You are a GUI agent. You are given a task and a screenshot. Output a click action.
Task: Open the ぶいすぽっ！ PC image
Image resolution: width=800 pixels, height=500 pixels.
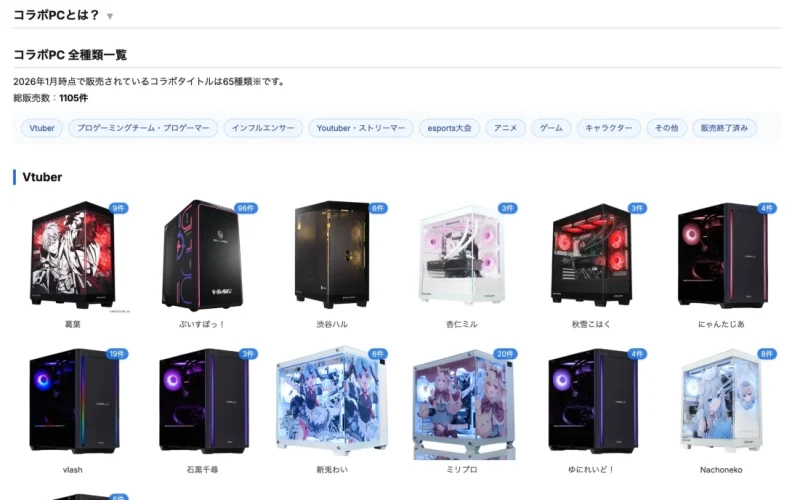coord(202,255)
